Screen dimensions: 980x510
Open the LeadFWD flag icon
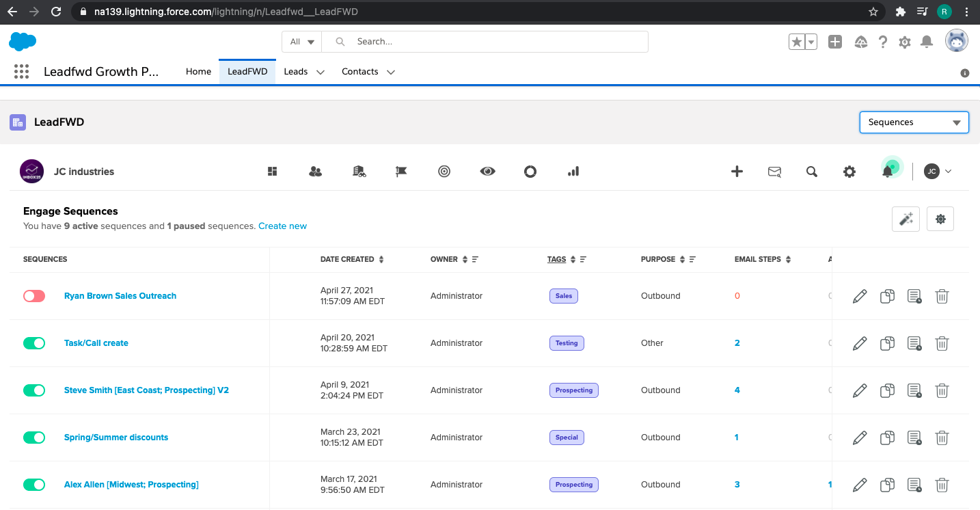click(401, 172)
